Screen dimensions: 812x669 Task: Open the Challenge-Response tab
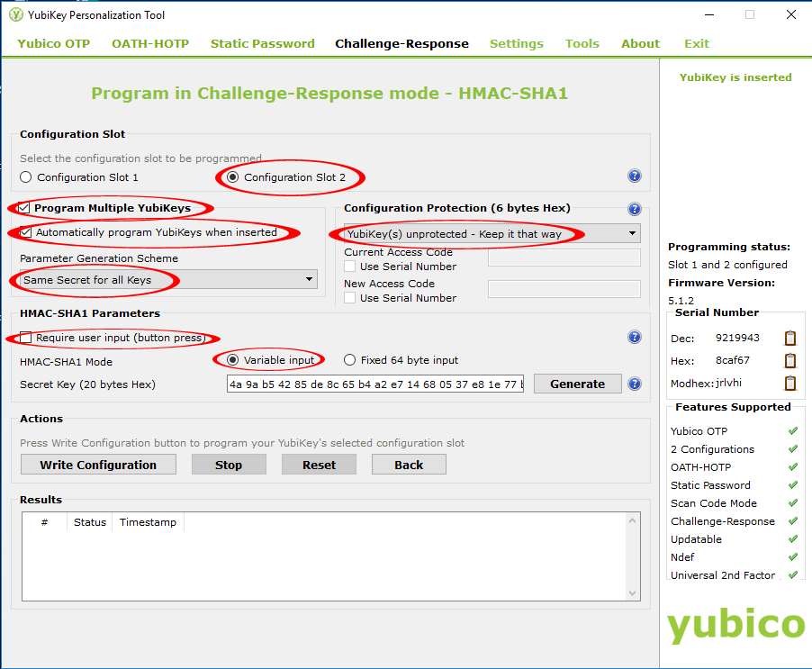401,43
